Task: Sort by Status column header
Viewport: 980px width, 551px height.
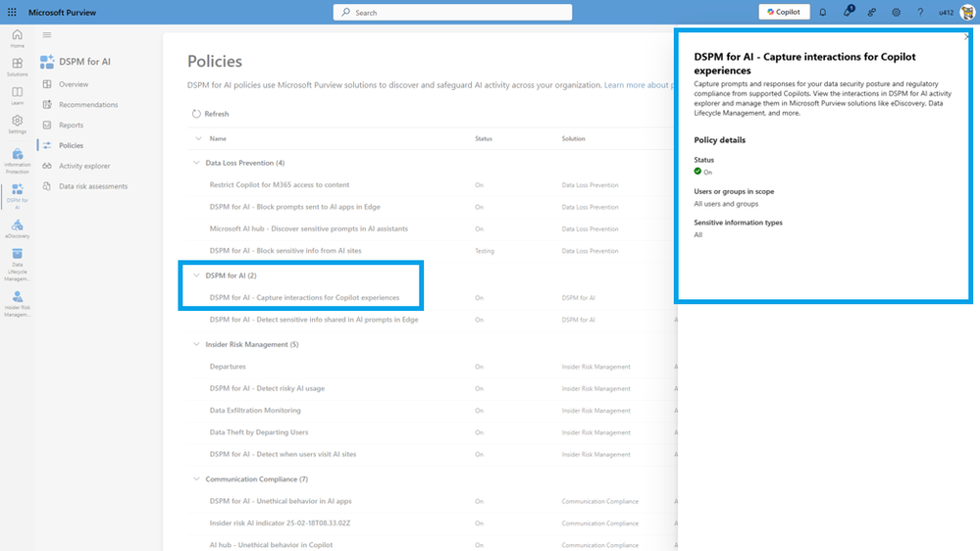Action: (483, 138)
